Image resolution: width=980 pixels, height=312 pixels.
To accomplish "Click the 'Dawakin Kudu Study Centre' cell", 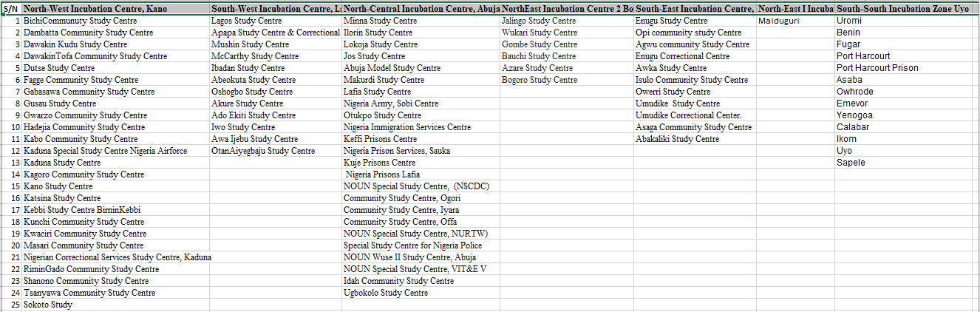I will coord(115,44).
